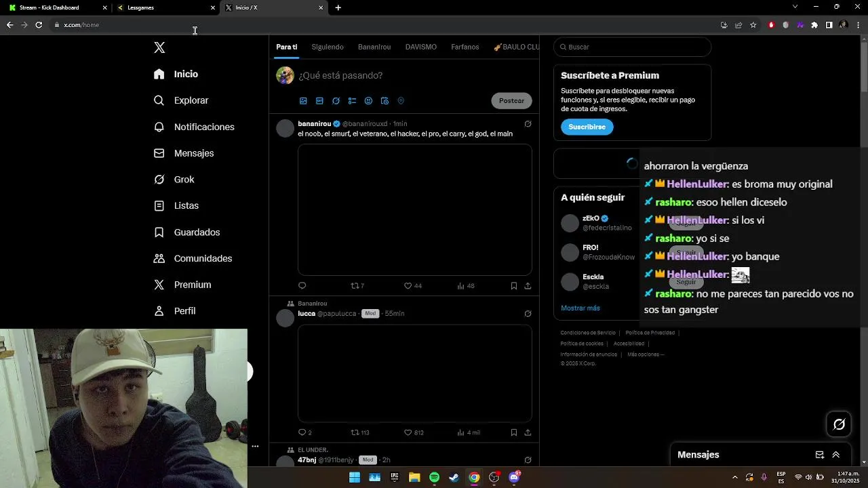
Task: Click the Suscribirse button
Action: pyautogui.click(x=587, y=127)
